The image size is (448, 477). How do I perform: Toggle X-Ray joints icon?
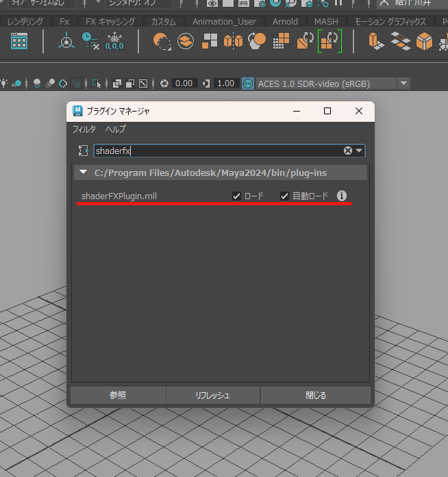click(143, 83)
